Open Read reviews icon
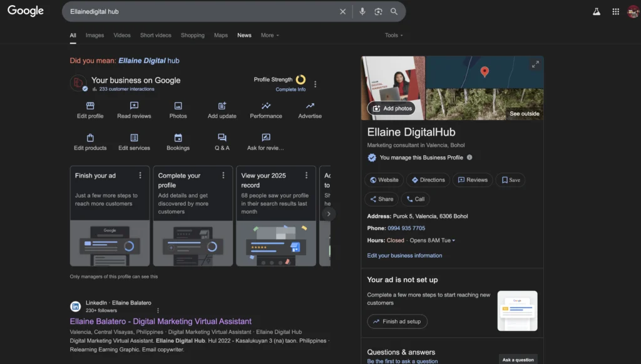 pos(134,106)
